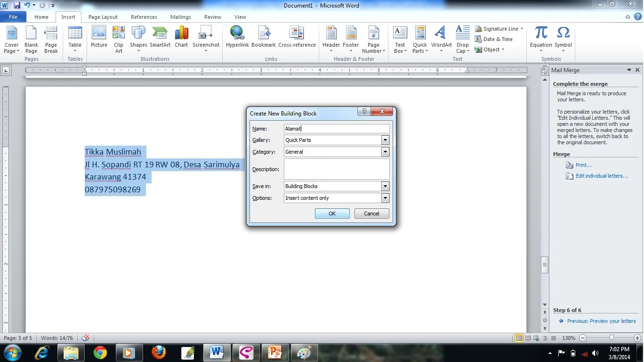Image resolution: width=644 pixels, height=362 pixels.
Task: Switch to the View tab
Action: click(240, 17)
